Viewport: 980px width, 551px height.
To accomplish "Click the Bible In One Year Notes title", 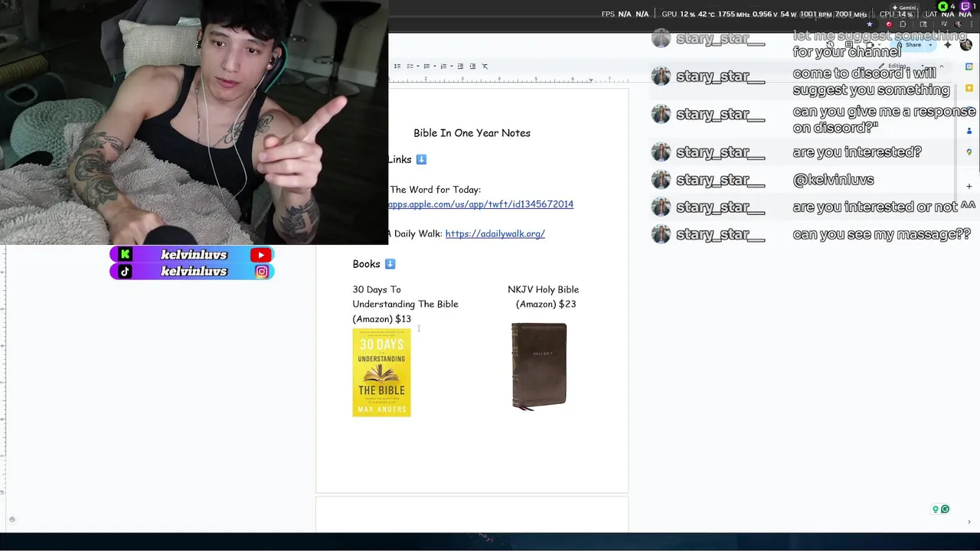I will 472,133.
